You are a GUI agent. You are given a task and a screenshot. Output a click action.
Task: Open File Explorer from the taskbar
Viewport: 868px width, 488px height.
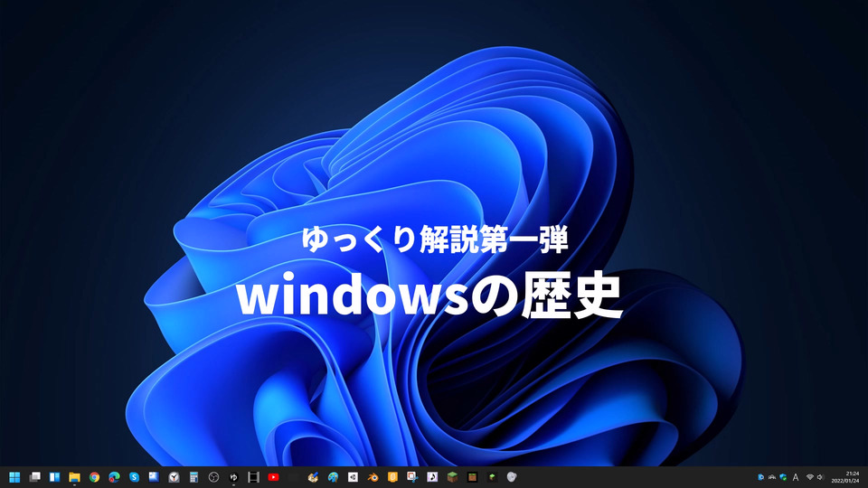tap(74, 477)
